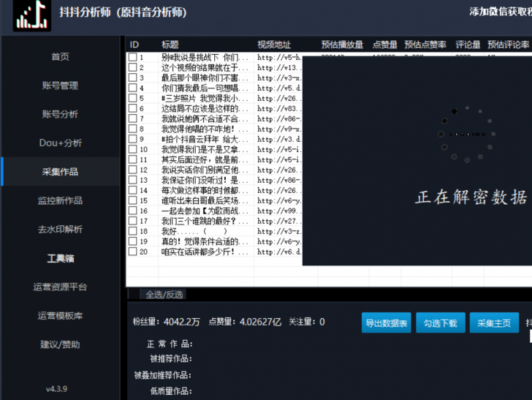Viewport: 532px width, 400px height.
Task: Open 去水印解析 in the sidebar
Action: coord(60,229)
